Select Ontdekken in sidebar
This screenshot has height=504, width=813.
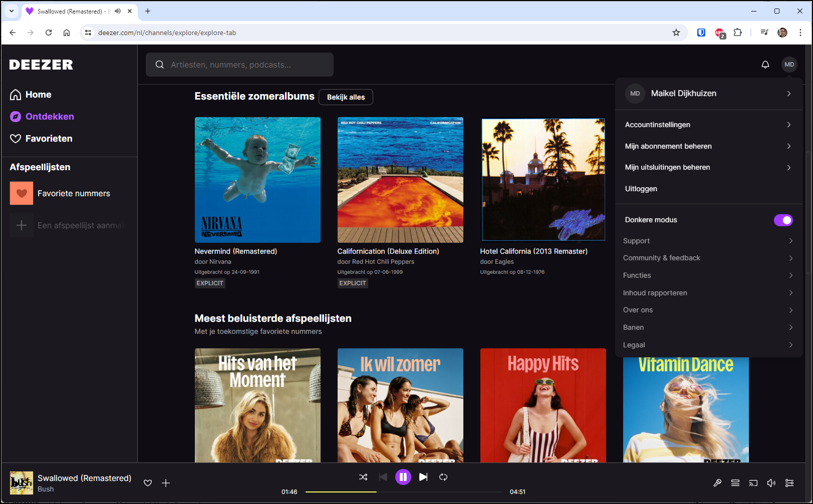[42, 117]
